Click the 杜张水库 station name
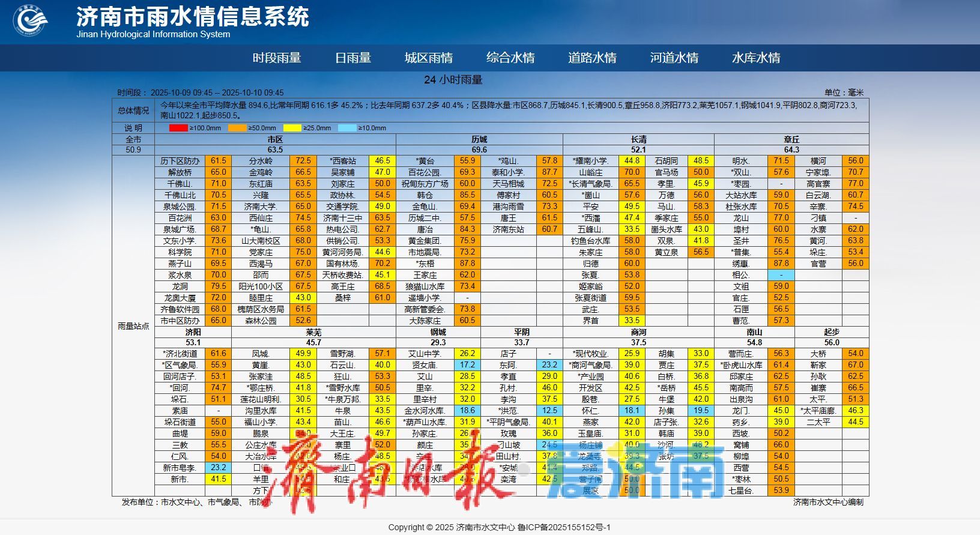This screenshot has height=535, width=980. click(x=741, y=207)
